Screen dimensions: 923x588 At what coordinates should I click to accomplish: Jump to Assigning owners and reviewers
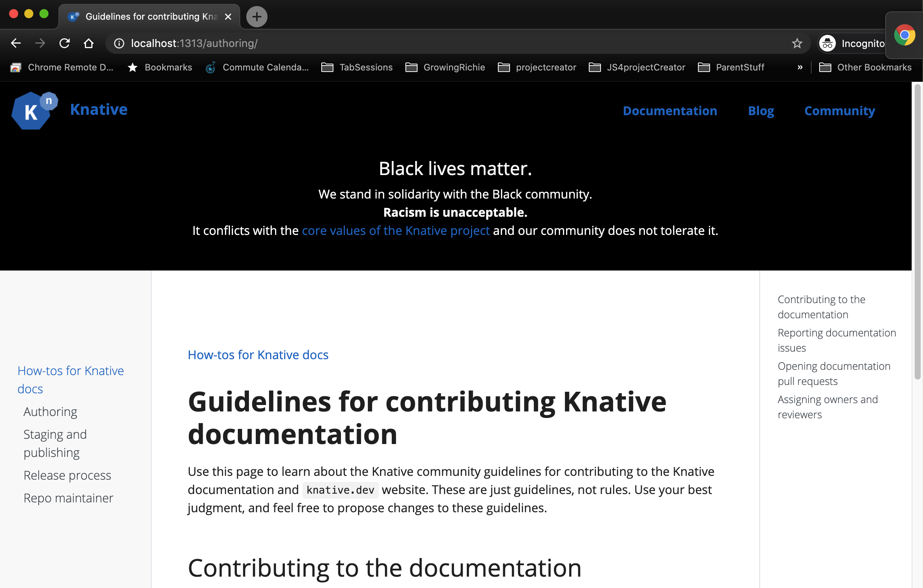pos(828,407)
